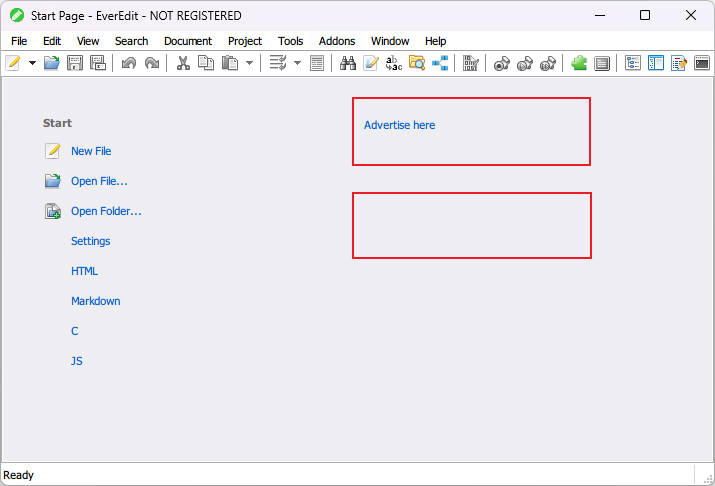Click the folder icon beside Open File link
The height and width of the screenshot is (486, 715).
[52, 181]
